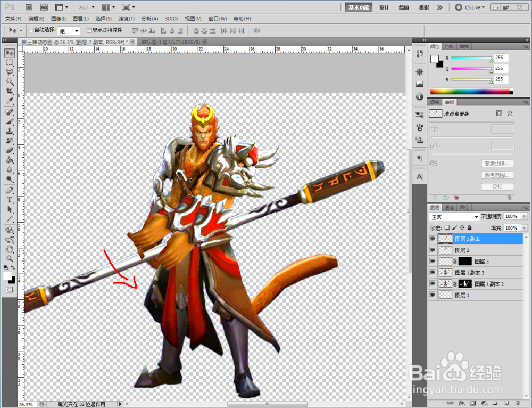Toggle Quick Mask mode icon

coord(9,290)
